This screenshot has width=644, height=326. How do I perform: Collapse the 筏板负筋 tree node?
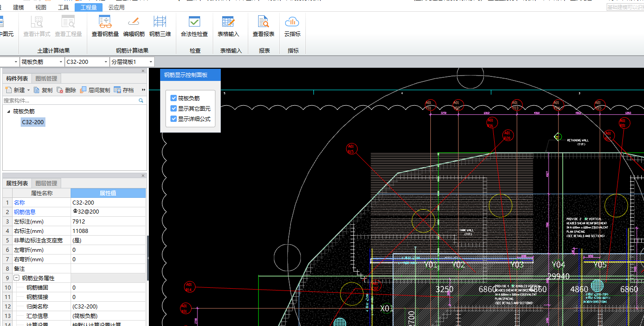pyautogui.click(x=9, y=111)
